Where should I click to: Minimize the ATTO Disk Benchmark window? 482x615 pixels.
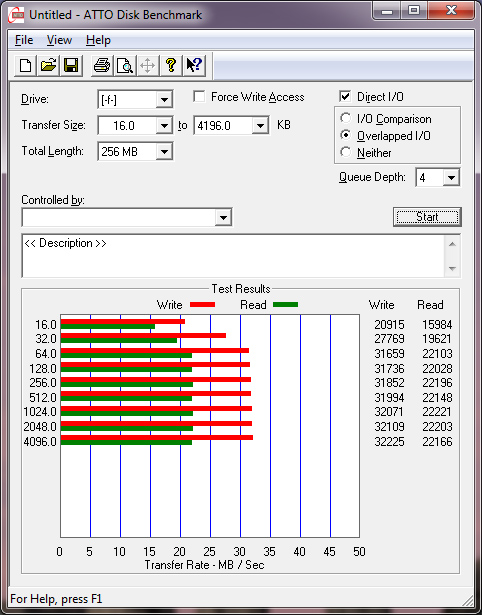click(x=387, y=11)
